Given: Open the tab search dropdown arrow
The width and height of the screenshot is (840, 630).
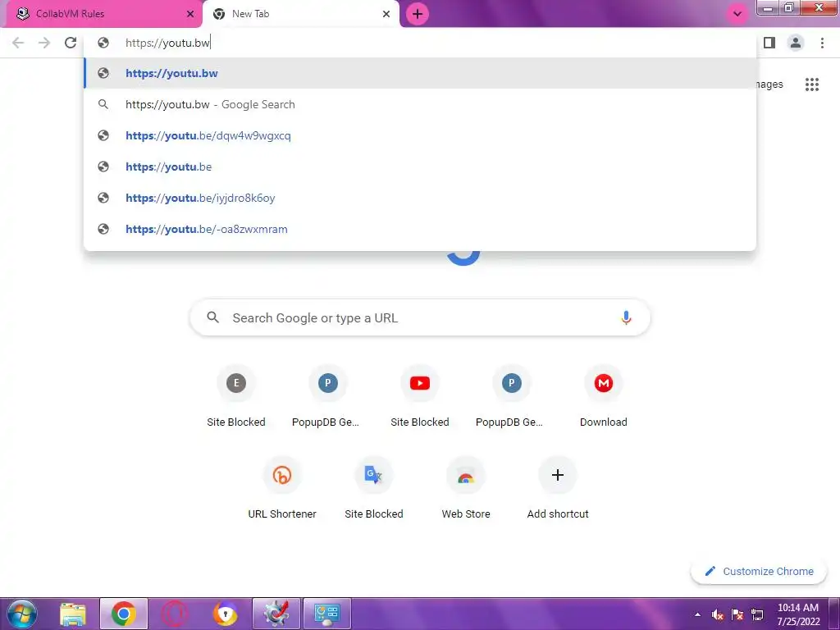Looking at the screenshot, I should point(737,14).
